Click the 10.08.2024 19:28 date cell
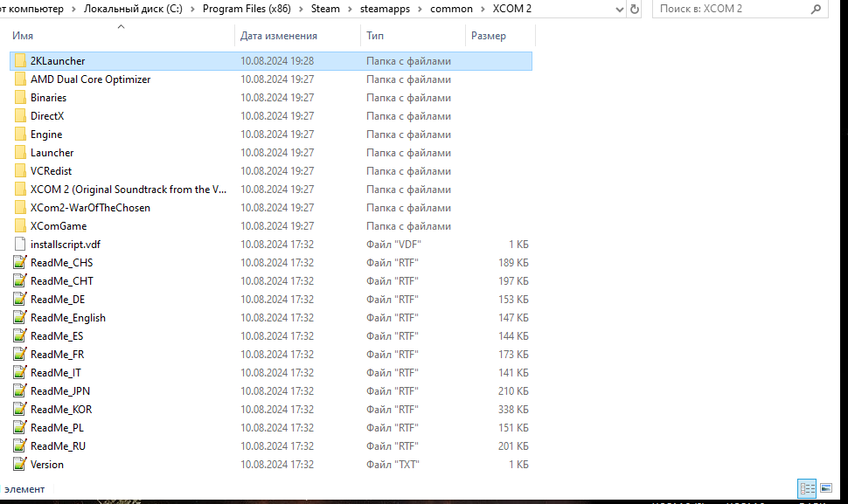This screenshot has width=848, height=504. (277, 61)
